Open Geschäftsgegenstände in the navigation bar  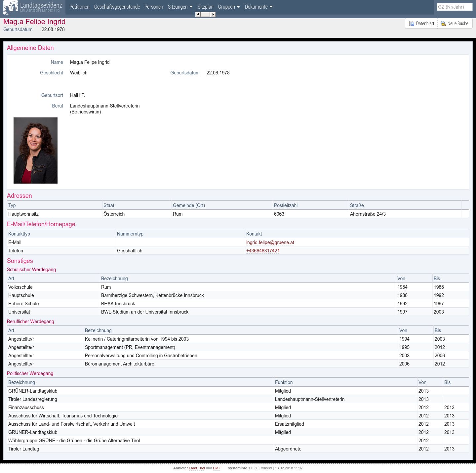coord(117,7)
